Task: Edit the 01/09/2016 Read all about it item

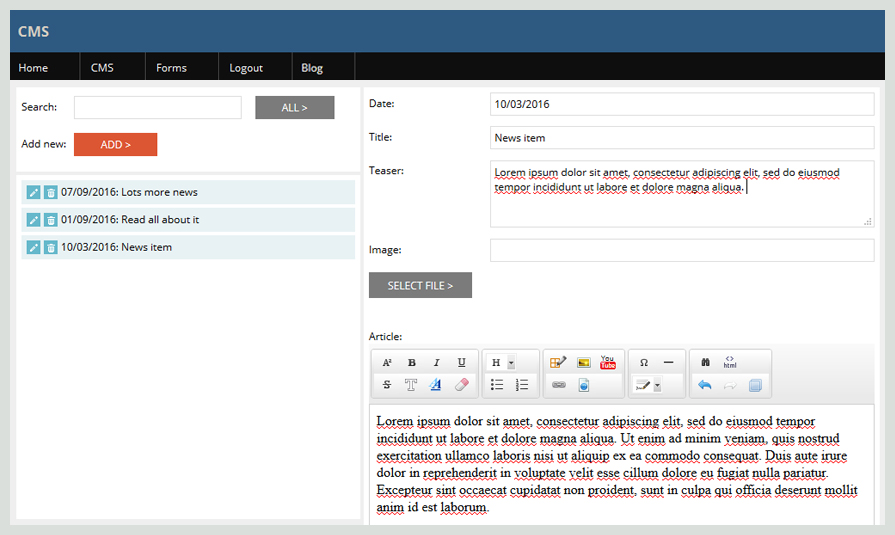Action: click(33, 220)
